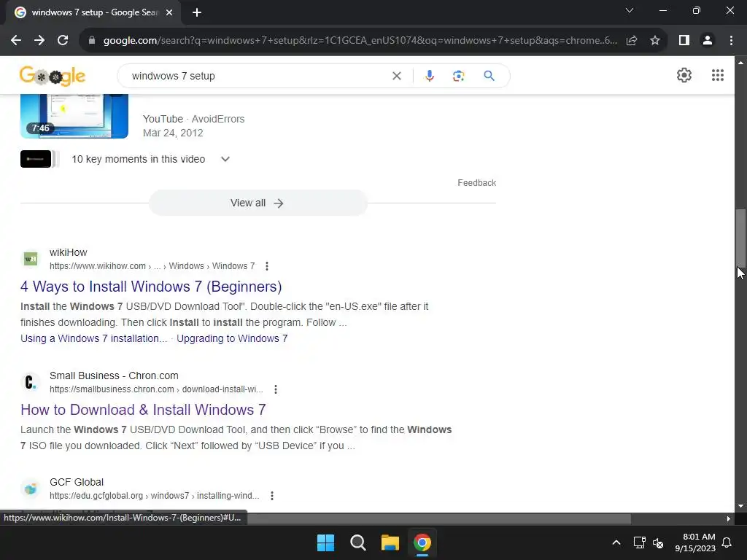This screenshot has height=560, width=747.
Task: Open Windows Start menu
Action: (326, 542)
